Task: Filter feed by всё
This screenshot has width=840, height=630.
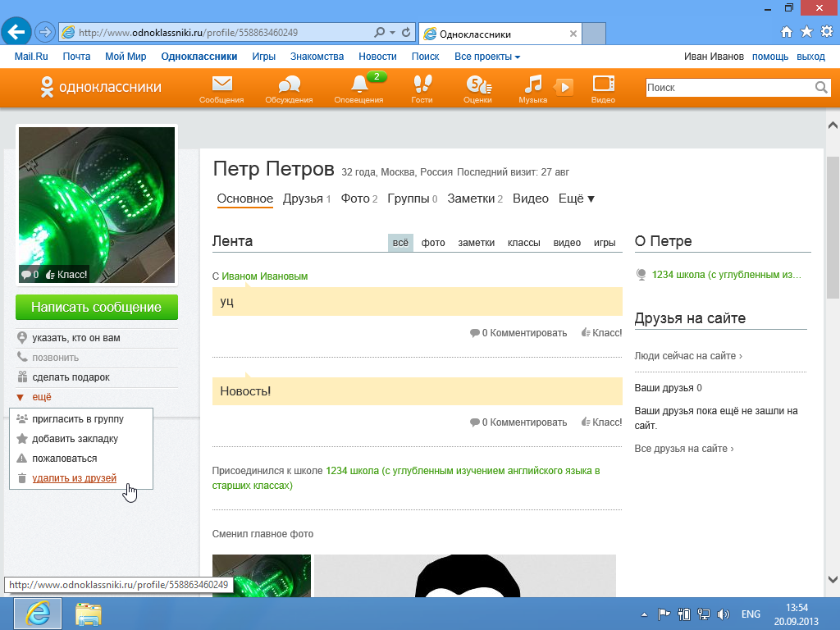Action: (400, 243)
